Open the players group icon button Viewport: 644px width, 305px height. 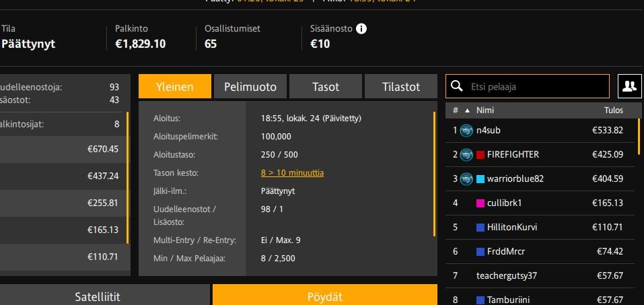coord(629,86)
